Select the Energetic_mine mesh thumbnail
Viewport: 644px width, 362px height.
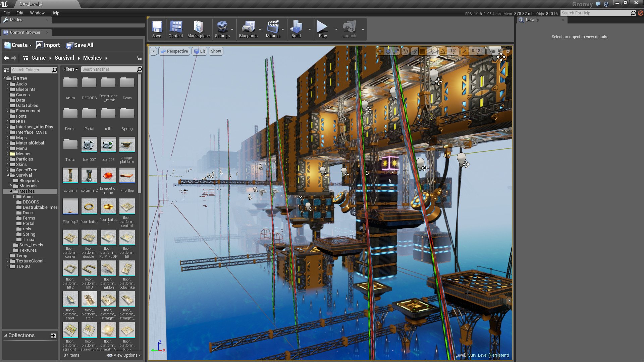tap(108, 176)
